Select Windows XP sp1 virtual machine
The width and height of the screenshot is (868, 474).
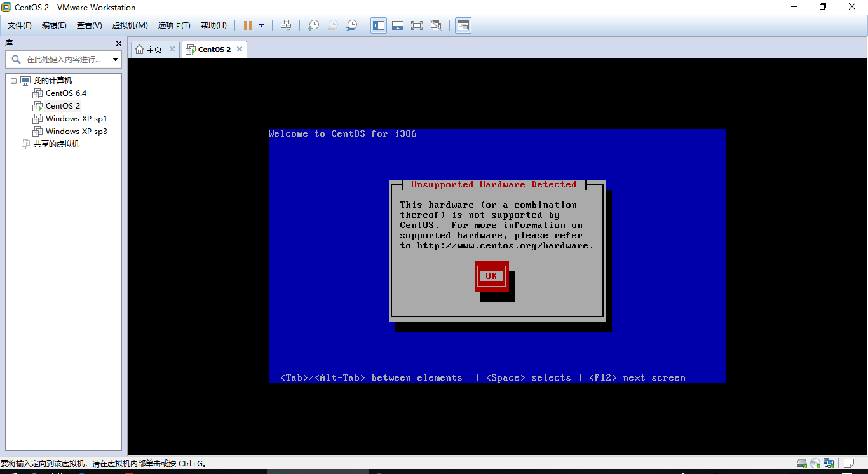point(76,119)
